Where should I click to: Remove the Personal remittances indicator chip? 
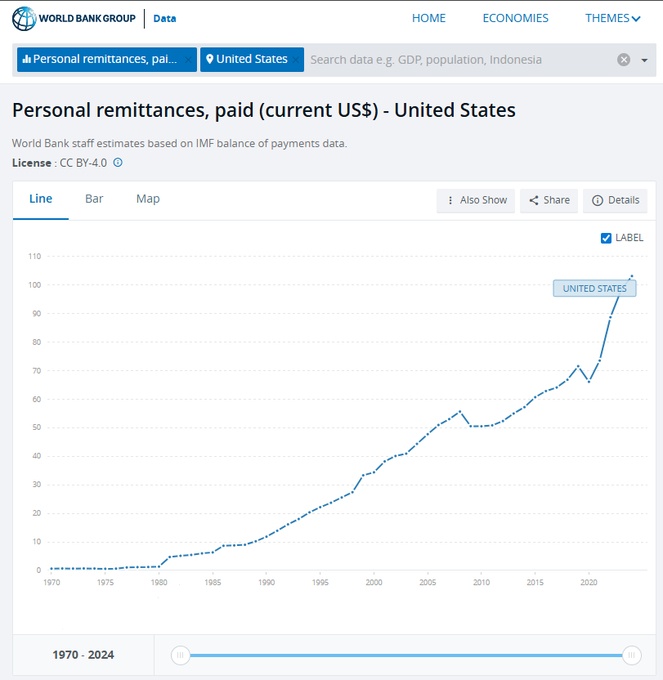click(187, 60)
